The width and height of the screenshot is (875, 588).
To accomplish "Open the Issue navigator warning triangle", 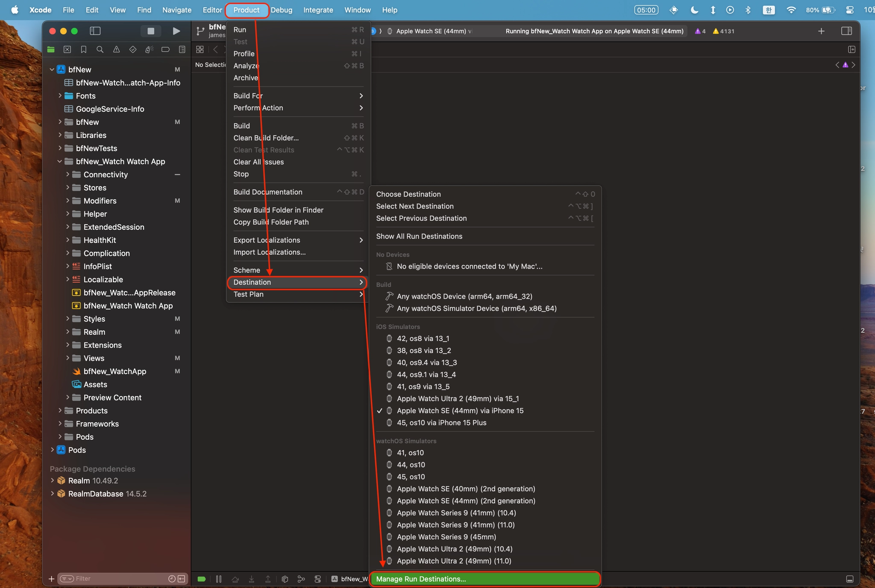I will 116,50.
